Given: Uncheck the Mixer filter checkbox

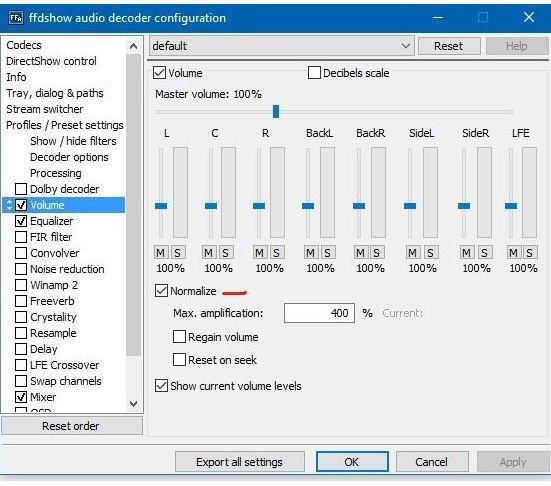Looking at the screenshot, I should click(x=21, y=397).
